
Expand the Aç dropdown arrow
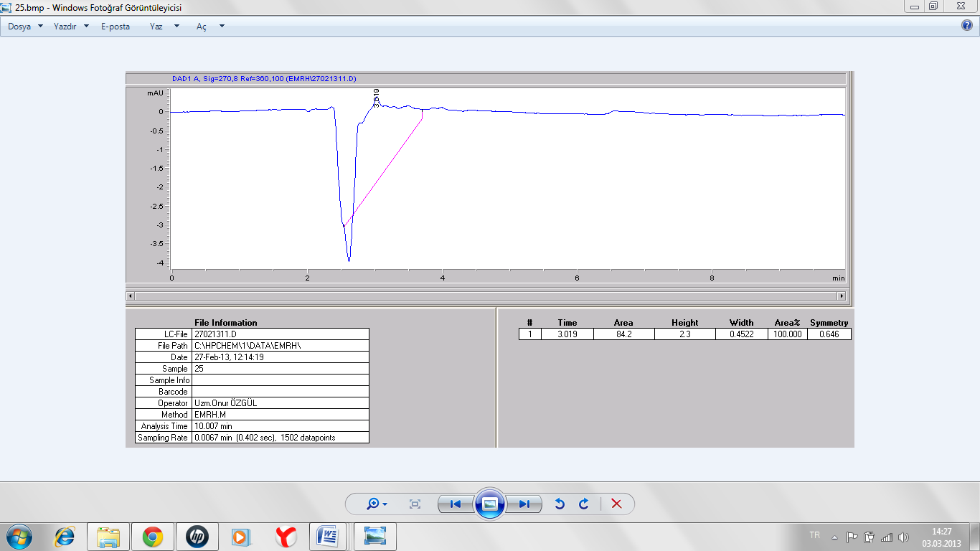click(x=222, y=27)
